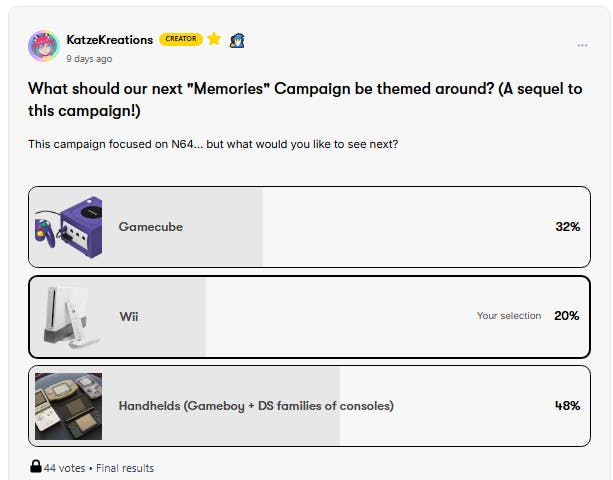Click the "9 days ago" timestamp
The height and width of the screenshot is (480, 613).
(89, 59)
